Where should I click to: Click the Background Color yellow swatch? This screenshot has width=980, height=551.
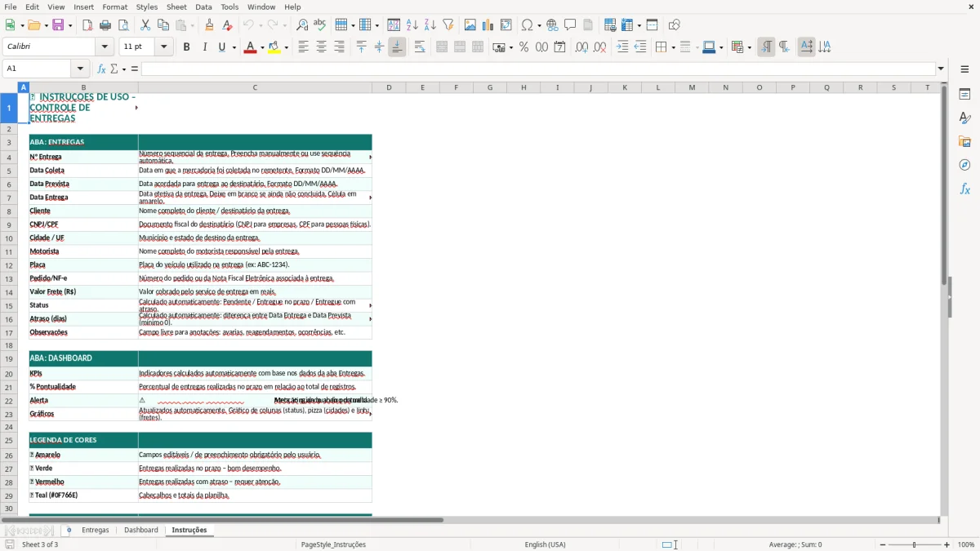(x=274, y=47)
